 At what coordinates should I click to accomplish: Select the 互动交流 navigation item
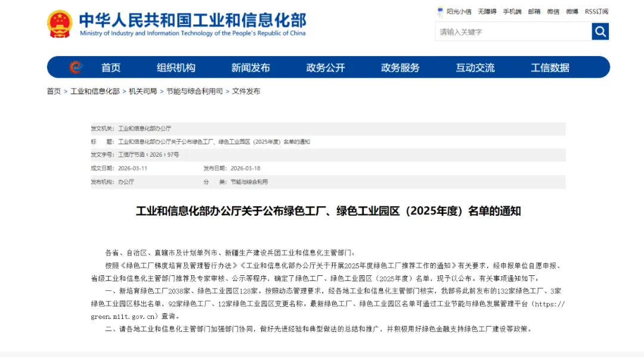tap(475, 67)
